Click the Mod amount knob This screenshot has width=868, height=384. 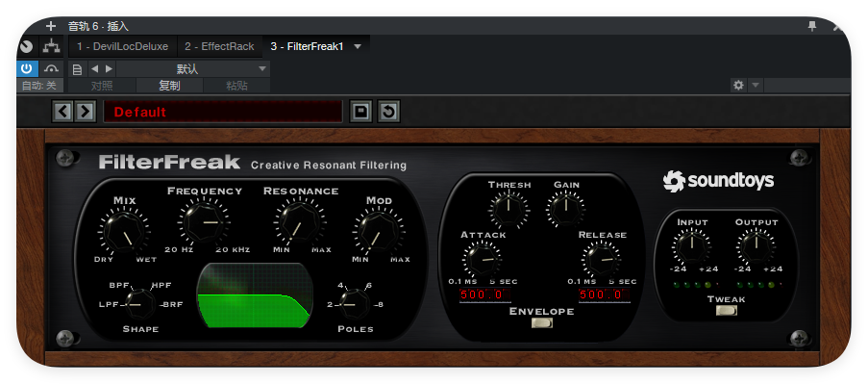379,232
